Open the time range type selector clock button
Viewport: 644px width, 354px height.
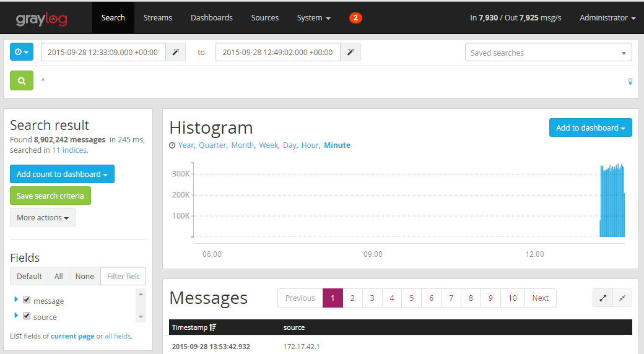[x=22, y=52]
